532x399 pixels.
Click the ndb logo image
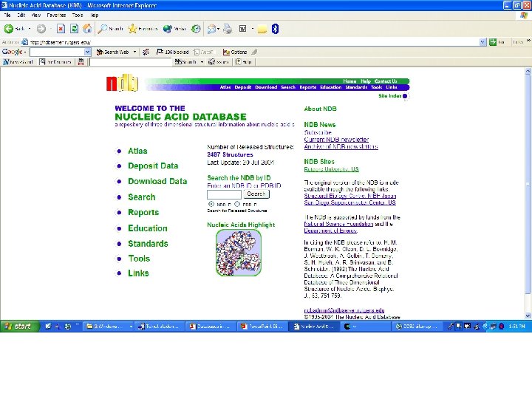tap(122, 83)
